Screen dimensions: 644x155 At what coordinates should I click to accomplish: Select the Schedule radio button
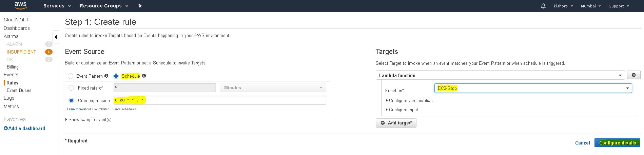[116, 76]
